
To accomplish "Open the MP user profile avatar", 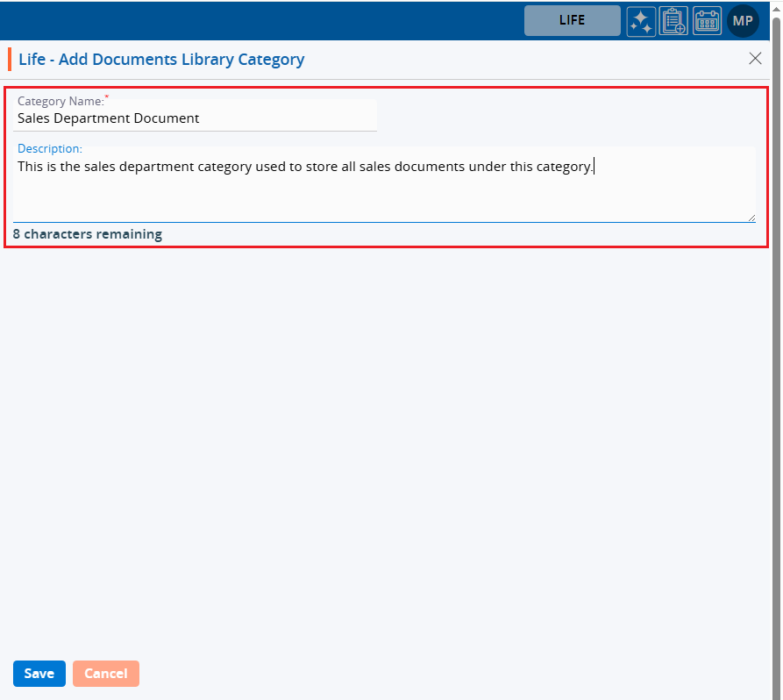I will (x=743, y=21).
